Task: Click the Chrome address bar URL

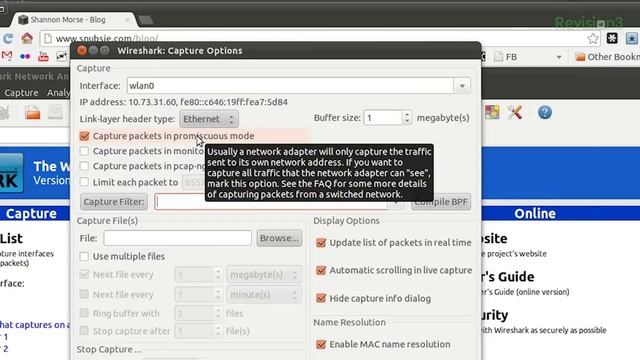Action: [107, 39]
